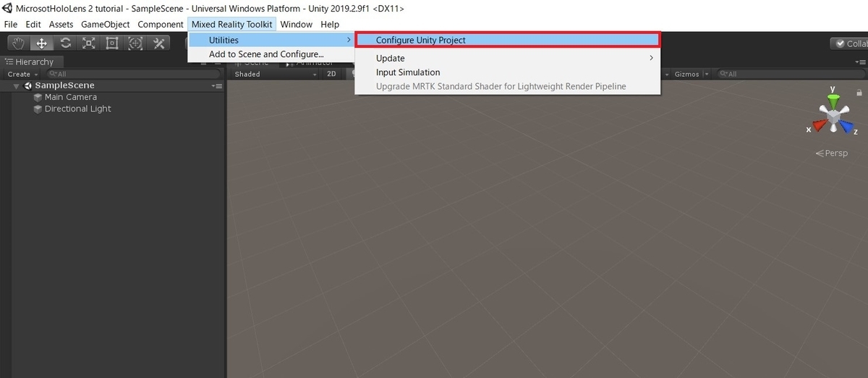Choose Add to Scene and Configure
The image size is (868, 378).
(x=271, y=54)
